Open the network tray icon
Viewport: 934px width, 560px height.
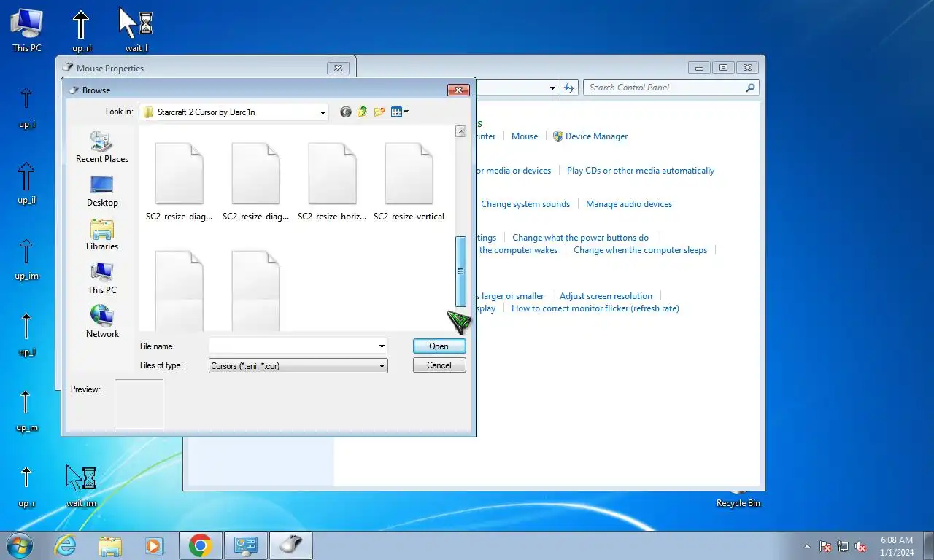tap(843, 546)
